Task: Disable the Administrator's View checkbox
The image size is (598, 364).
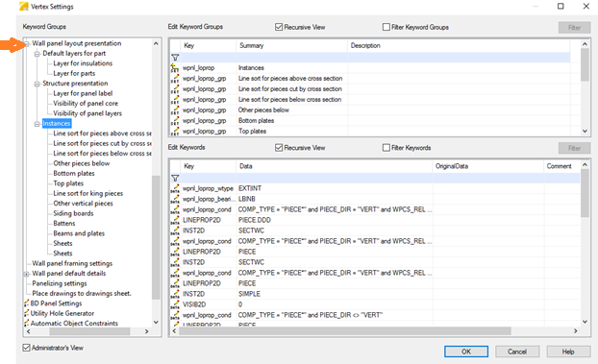Action: pyautogui.click(x=26, y=348)
